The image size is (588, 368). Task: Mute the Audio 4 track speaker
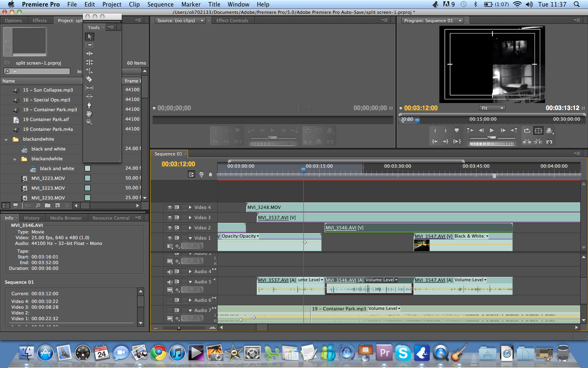[169, 272]
